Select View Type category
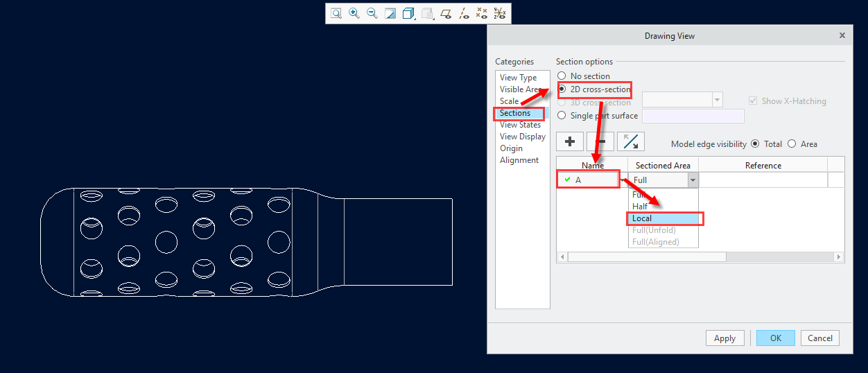The height and width of the screenshot is (373, 868). click(519, 78)
